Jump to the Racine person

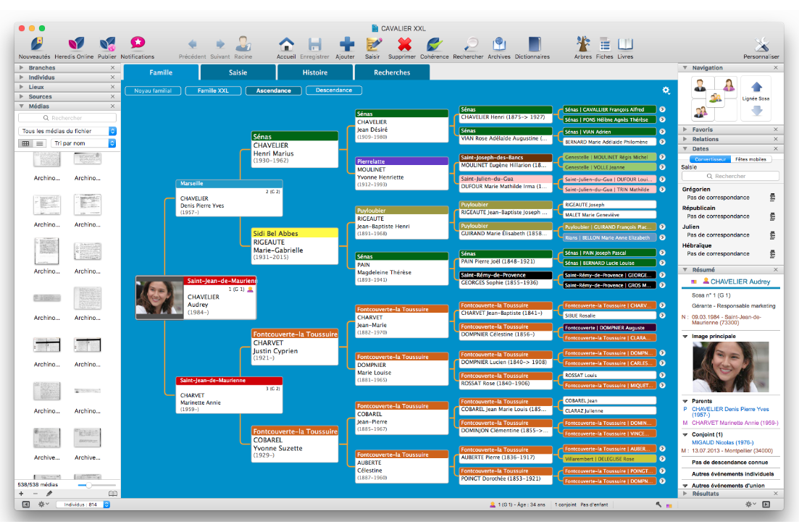pos(243,48)
